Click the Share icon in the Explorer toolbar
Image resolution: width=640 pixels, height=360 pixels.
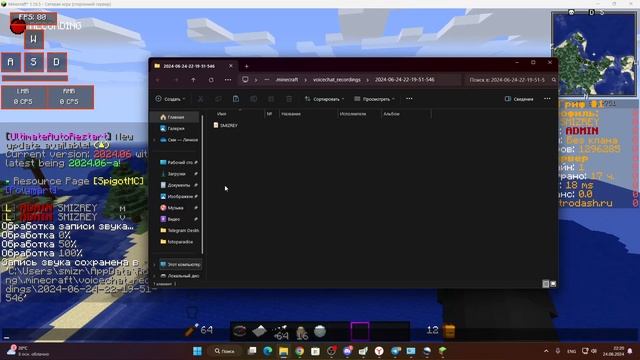[x=271, y=99]
